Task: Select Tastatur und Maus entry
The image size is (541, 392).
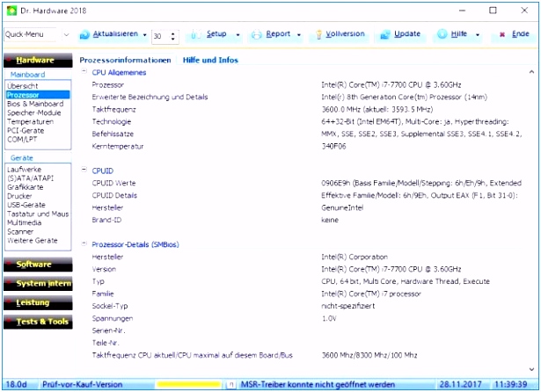Action: point(38,214)
